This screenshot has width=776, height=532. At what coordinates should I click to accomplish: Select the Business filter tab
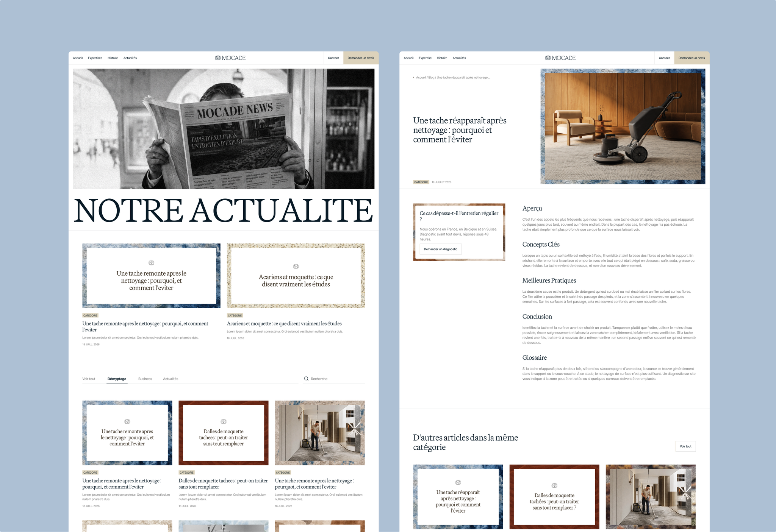[145, 379]
